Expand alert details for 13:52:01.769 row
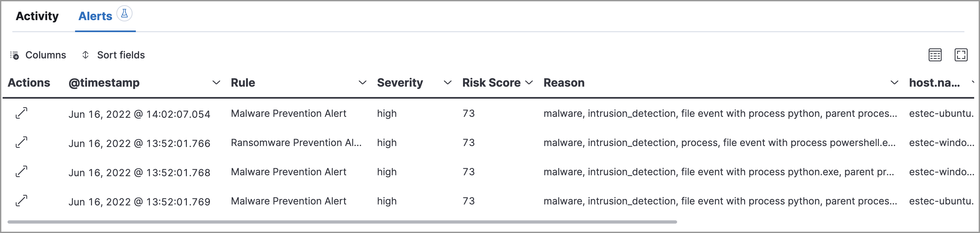The image size is (980, 233). click(x=21, y=201)
